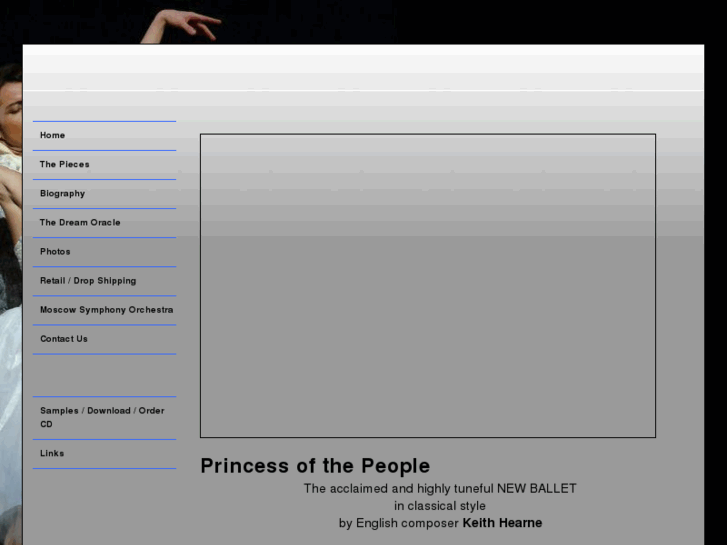The height and width of the screenshot is (545, 727).
Task: Click the Princess of the People heading
Action: [315, 466]
